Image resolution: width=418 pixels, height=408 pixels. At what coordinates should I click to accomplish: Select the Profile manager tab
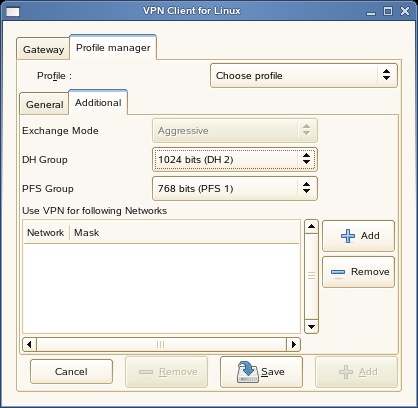(113, 48)
